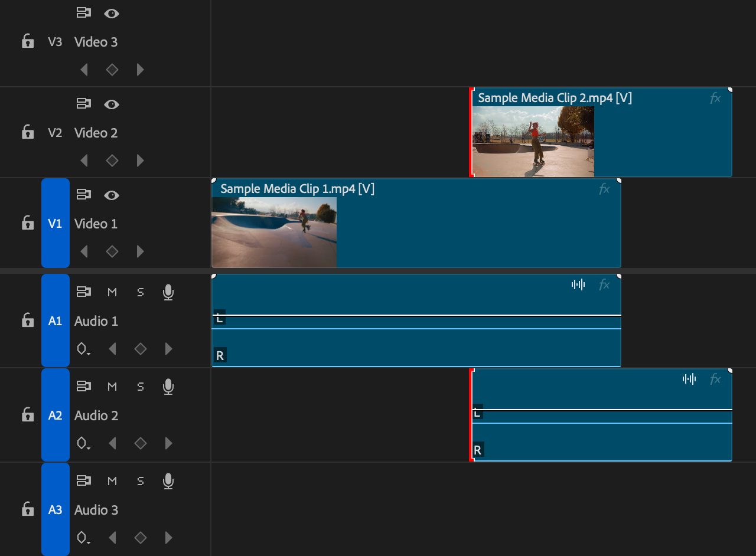Hide Video 2 track output eye
The image size is (756, 556).
(x=112, y=104)
